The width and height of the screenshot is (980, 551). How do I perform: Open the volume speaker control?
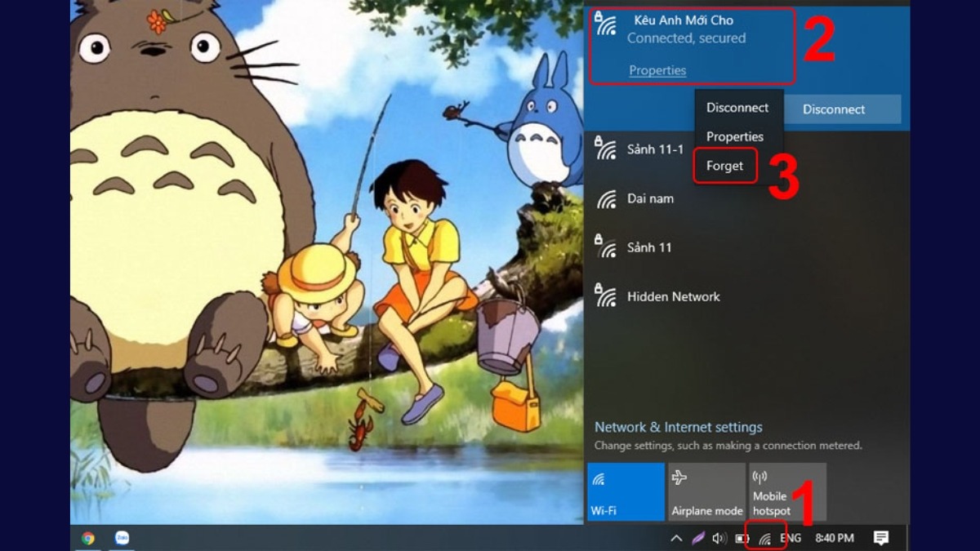(719, 538)
